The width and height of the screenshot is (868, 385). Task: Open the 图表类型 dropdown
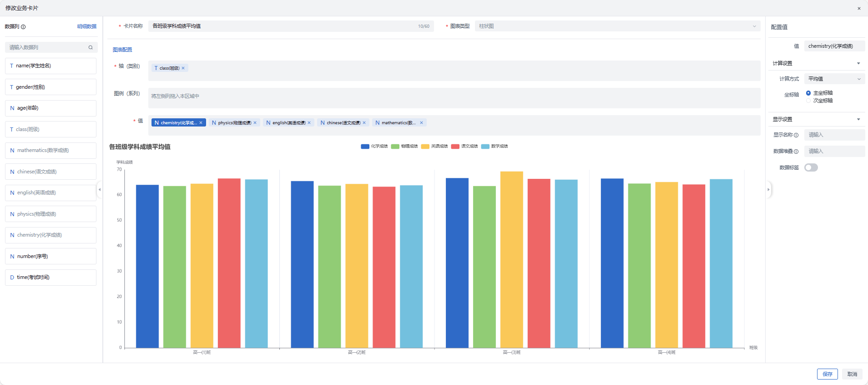click(x=617, y=26)
